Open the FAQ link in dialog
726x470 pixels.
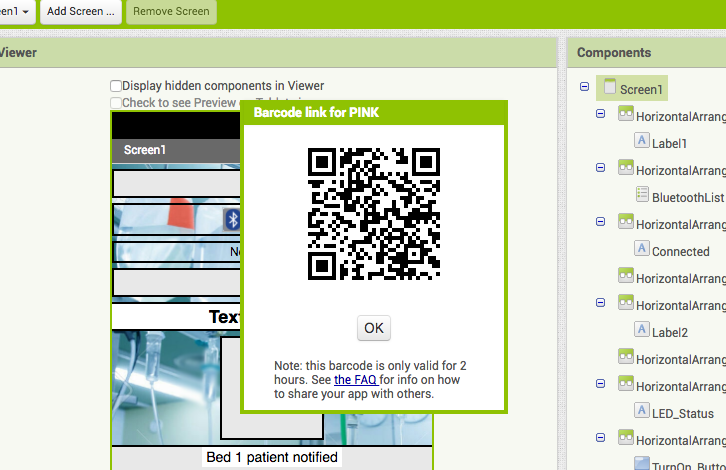coord(355,380)
